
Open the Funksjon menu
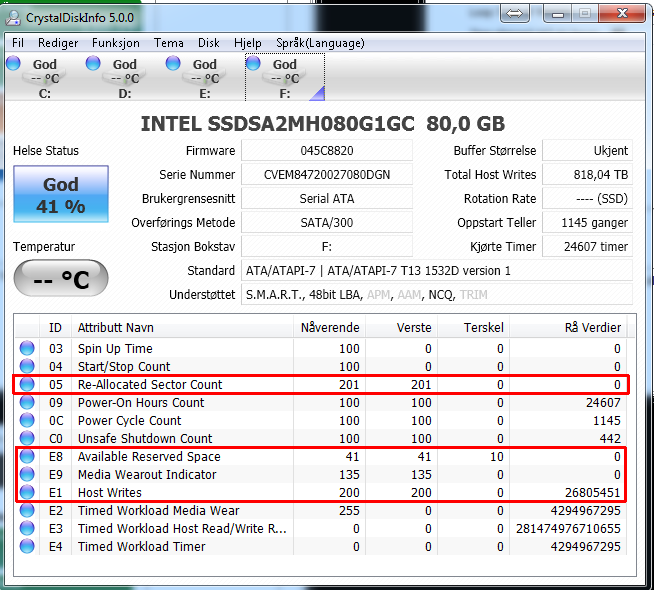[x=116, y=43]
